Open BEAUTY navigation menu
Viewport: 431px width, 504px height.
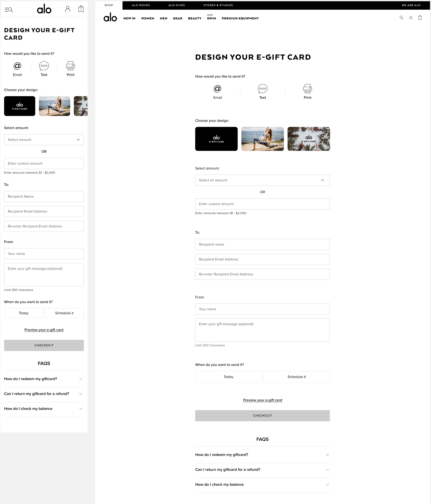point(195,18)
